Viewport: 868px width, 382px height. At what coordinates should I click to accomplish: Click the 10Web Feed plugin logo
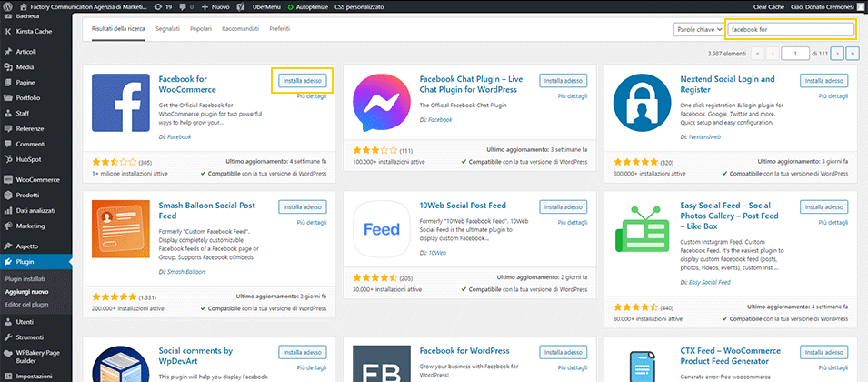point(382,228)
